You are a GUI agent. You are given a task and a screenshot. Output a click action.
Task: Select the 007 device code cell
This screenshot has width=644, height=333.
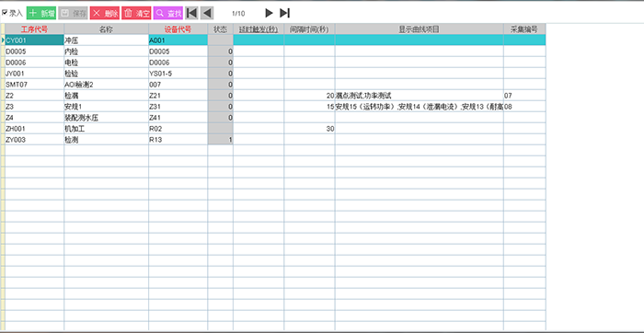(x=178, y=85)
